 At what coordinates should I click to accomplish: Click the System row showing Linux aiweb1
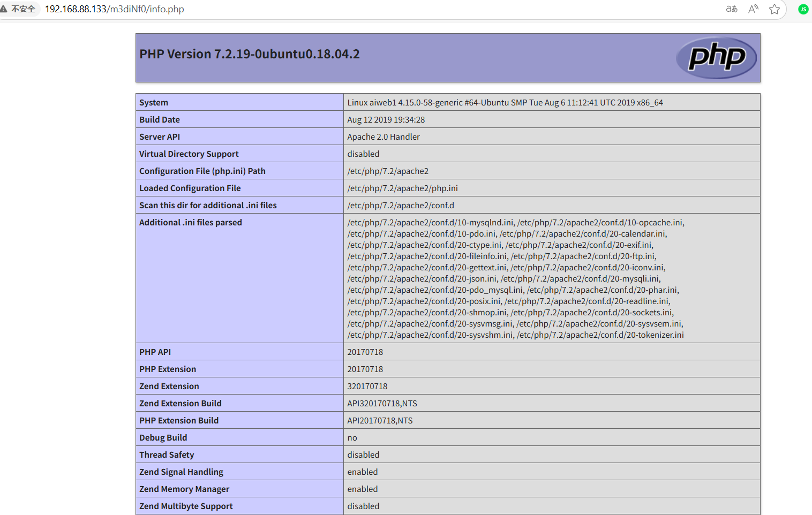[505, 102]
